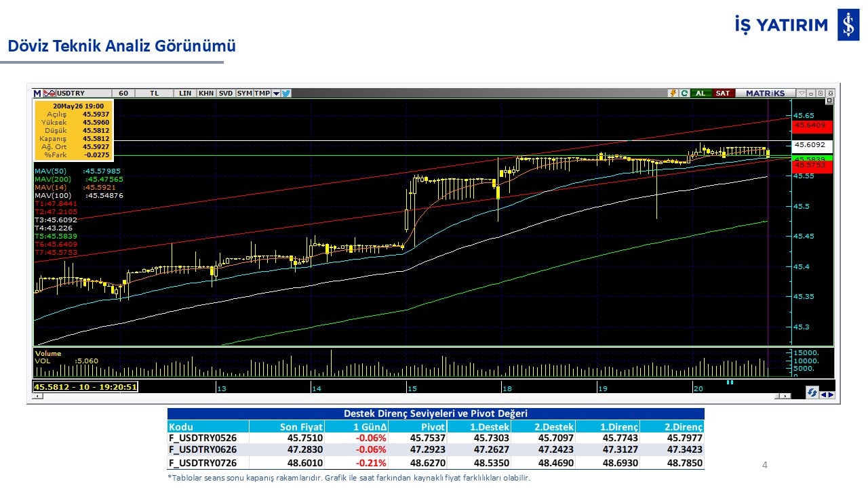
Task: Click the small square icon below window controls
Action: [x=829, y=100]
